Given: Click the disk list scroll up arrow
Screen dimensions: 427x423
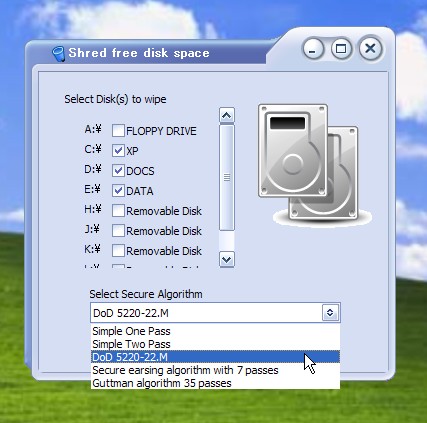Looking at the screenshot, I should coord(227,115).
